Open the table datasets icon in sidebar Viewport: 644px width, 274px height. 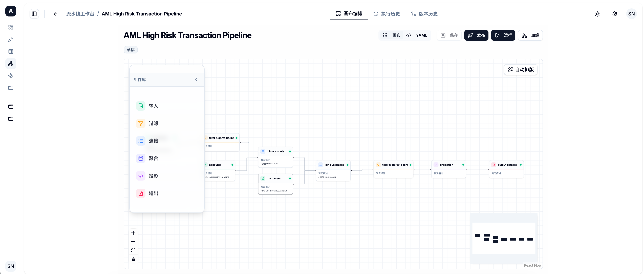11,52
